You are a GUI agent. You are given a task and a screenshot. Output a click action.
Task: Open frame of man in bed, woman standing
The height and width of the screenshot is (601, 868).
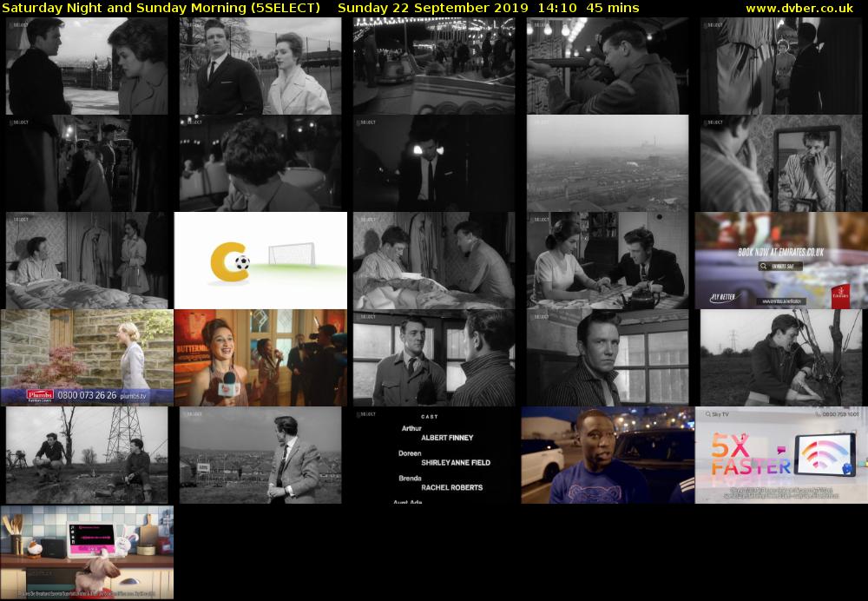coord(87,261)
